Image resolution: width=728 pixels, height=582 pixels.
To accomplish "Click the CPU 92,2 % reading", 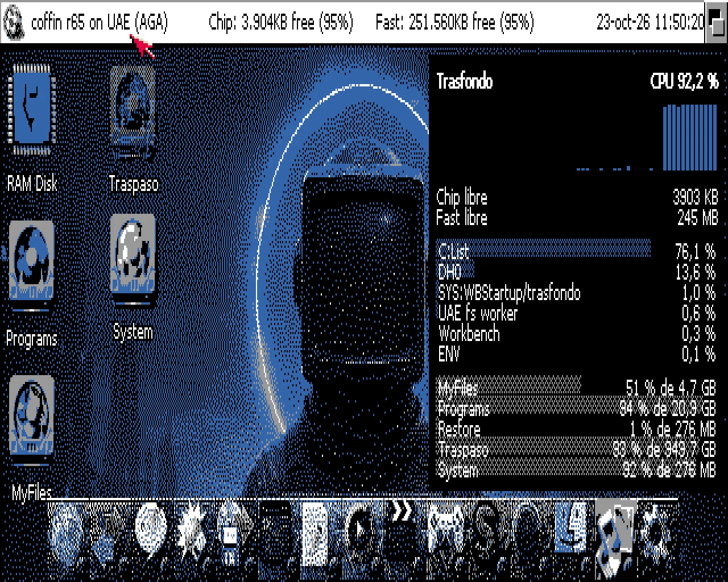I will tap(684, 82).
